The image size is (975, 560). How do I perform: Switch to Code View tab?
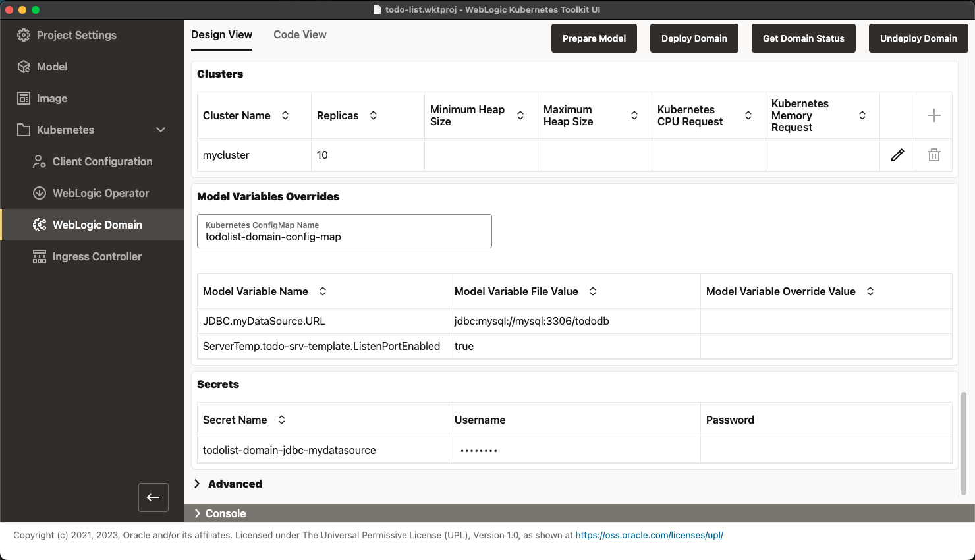[x=300, y=35]
